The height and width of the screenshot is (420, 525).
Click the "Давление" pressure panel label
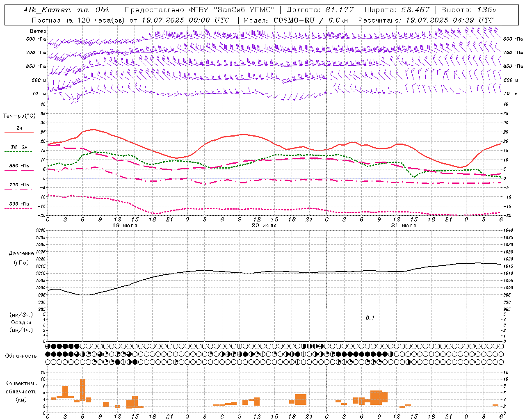pos(21,253)
